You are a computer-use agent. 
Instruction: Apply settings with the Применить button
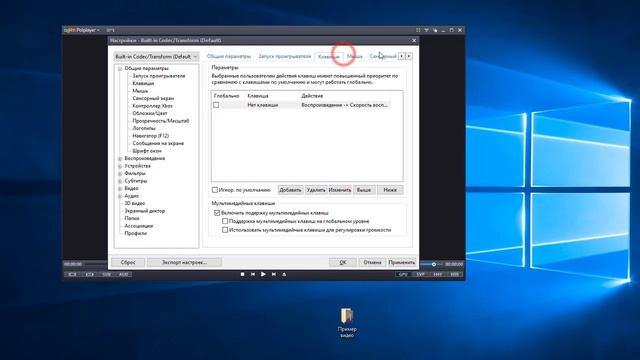(402, 262)
